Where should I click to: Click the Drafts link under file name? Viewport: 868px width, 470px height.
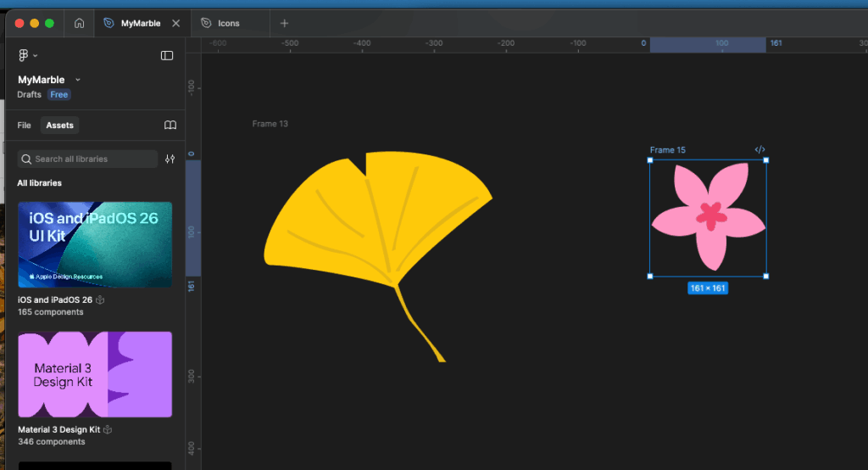29,95
